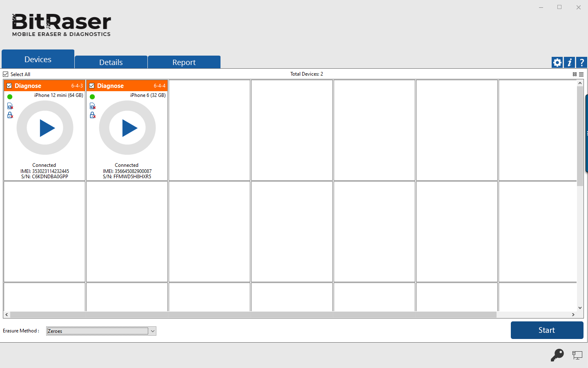
Task: Toggle the Select All checkbox
Action: pyautogui.click(x=6, y=74)
